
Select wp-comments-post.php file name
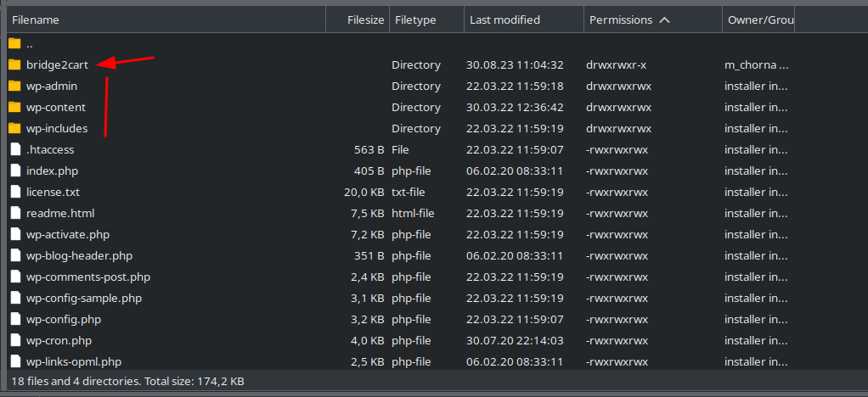pyautogui.click(x=88, y=277)
